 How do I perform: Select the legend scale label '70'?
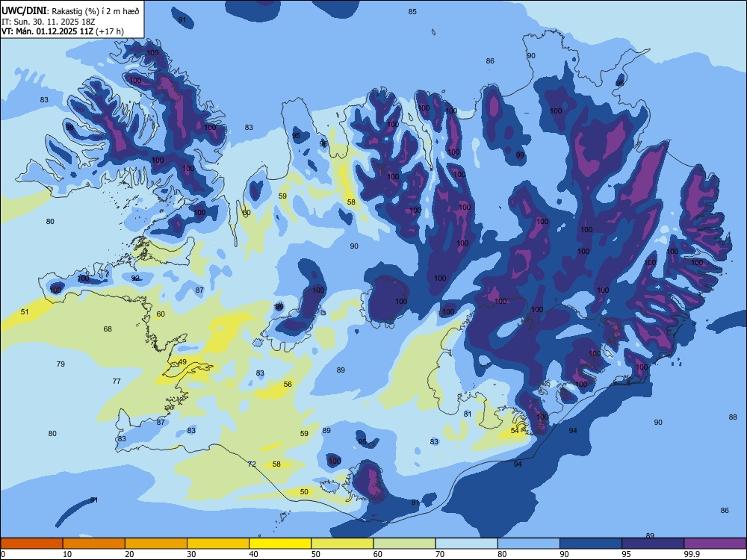click(x=440, y=554)
